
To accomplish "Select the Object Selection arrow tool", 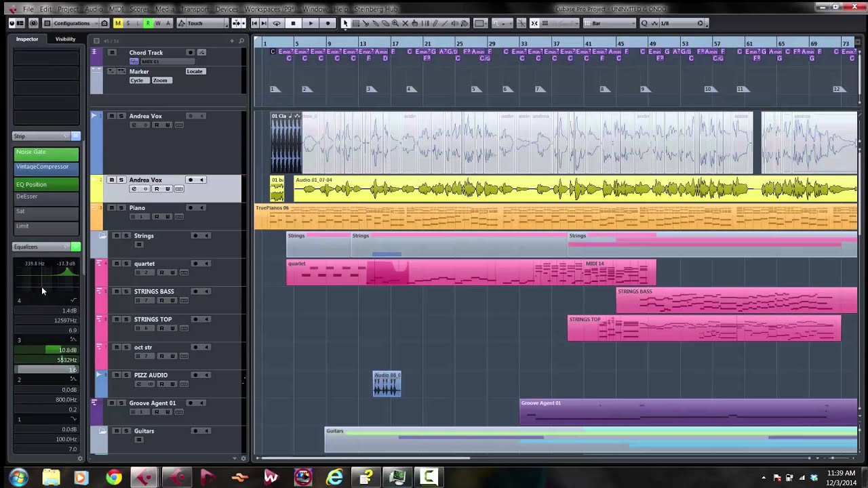I will 345,23.
